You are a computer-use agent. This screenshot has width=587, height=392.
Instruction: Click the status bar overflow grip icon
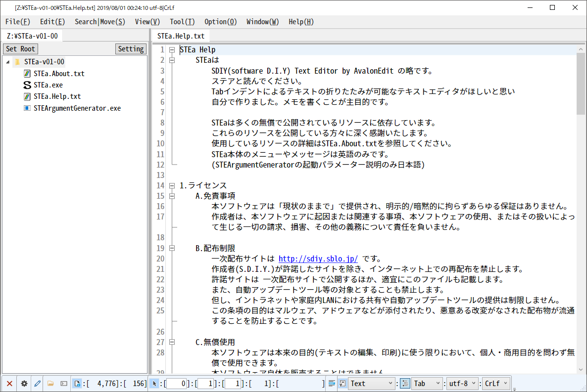click(514, 389)
